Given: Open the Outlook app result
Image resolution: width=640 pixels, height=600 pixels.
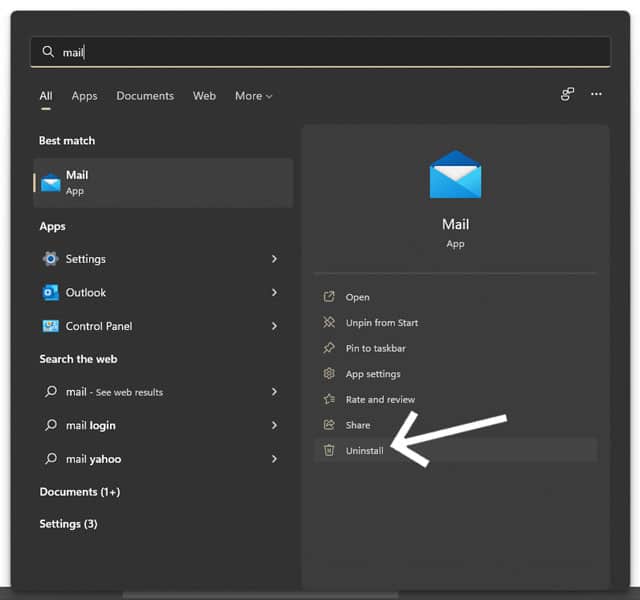Looking at the screenshot, I should [x=163, y=292].
